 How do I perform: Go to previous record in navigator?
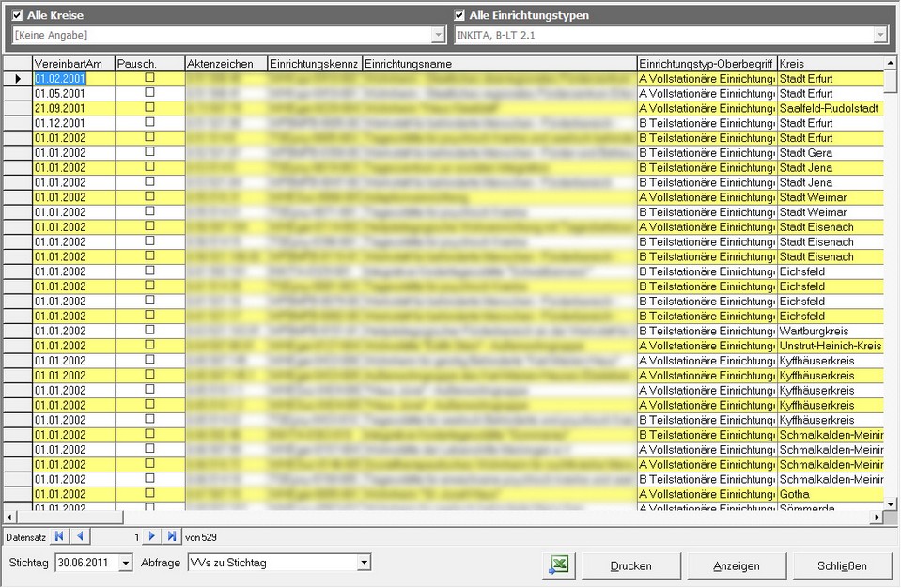click(x=79, y=536)
